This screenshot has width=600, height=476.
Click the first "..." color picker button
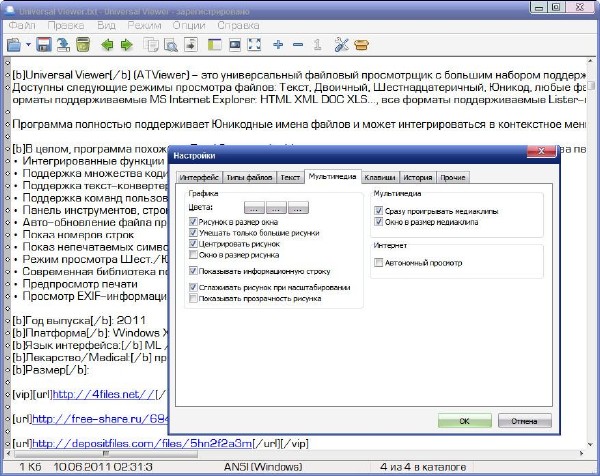(x=254, y=207)
